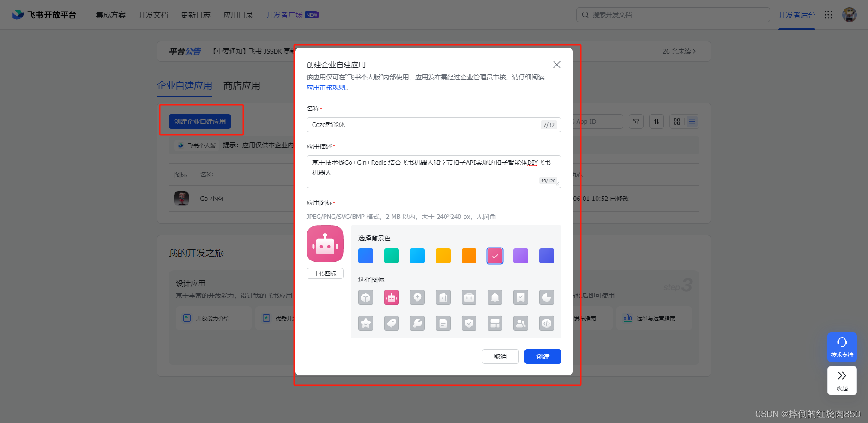The image size is (868, 423).
Task: Click the filter funnel icon
Action: click(x=636, y=121)
